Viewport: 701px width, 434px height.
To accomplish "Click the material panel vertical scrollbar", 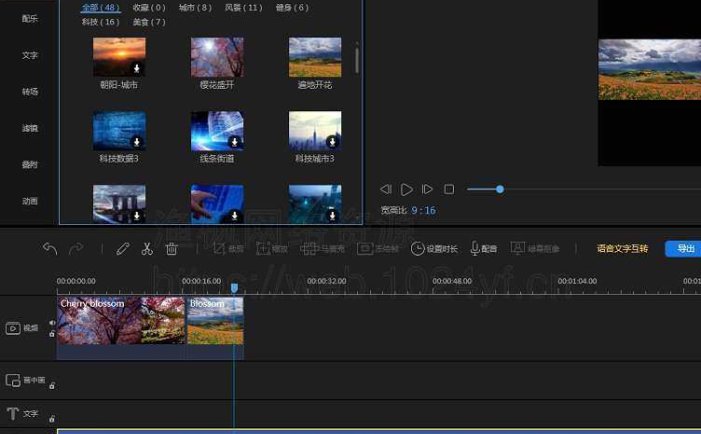I will 357,60.
